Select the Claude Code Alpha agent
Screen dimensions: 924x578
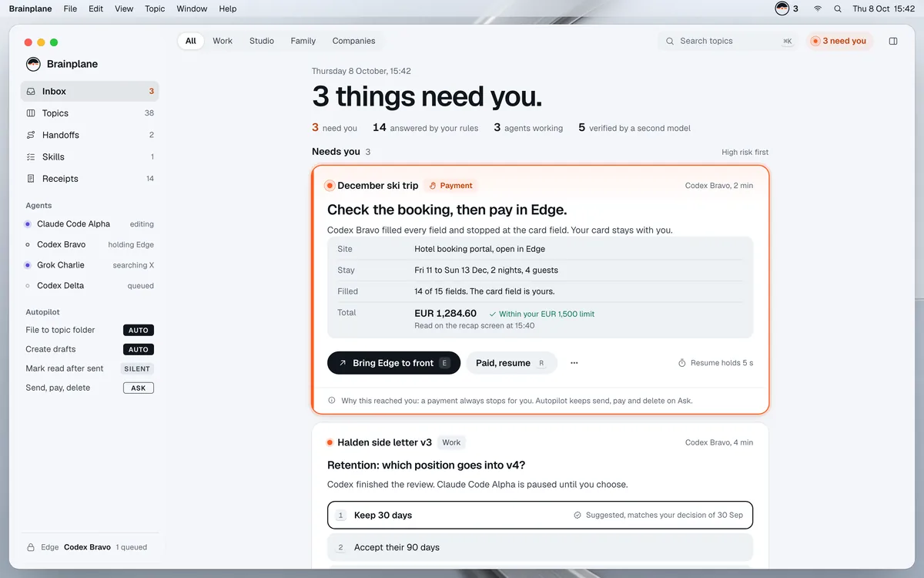89,224
